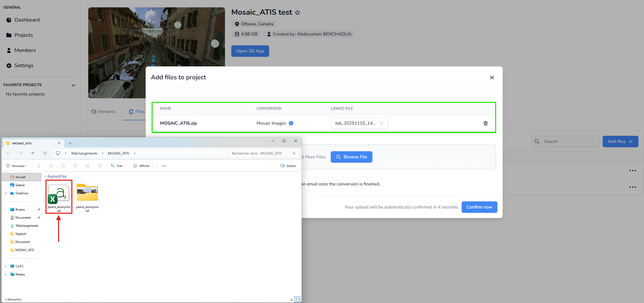Screen dimensions: 644x303
Task: Collapse the Favorite Projects section
Action: click(73, 85)
